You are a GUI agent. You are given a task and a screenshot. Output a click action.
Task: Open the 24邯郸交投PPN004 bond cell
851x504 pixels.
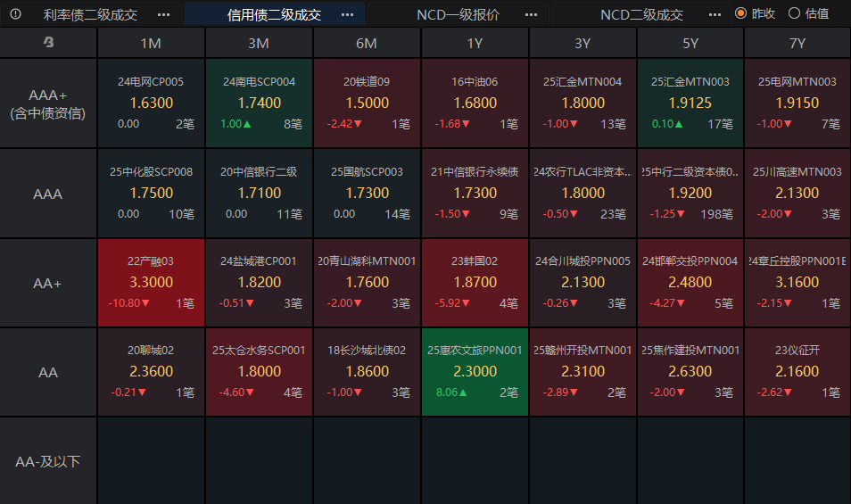click(690, 283)
